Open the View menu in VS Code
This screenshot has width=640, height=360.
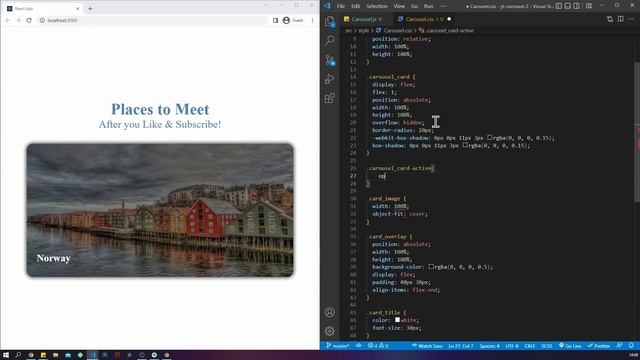399,6
